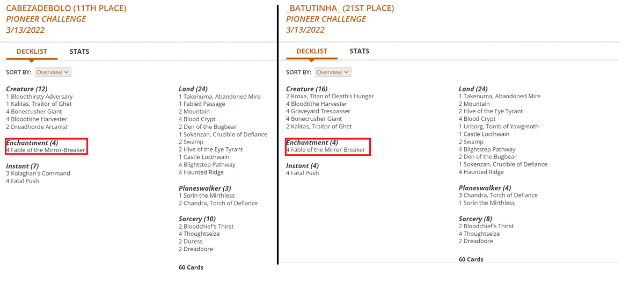This screenshot has width=644, height=283.
Task: Switch to Stats tab in _BATUTINHA_ deck
Action: coord(360,52)
